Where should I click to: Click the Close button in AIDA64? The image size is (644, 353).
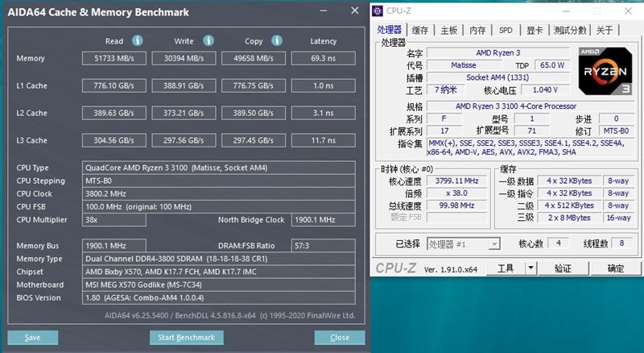tap(340, 338)
